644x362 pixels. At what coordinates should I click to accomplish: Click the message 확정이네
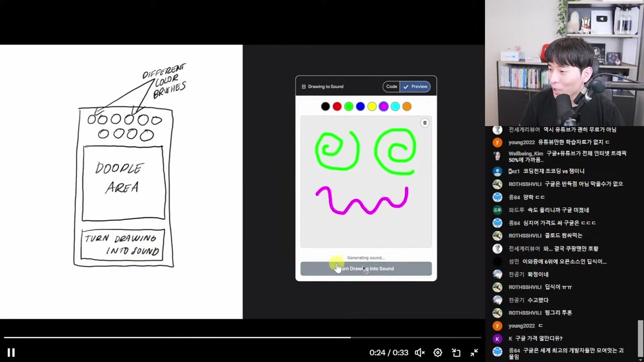(x=538, y=274)
